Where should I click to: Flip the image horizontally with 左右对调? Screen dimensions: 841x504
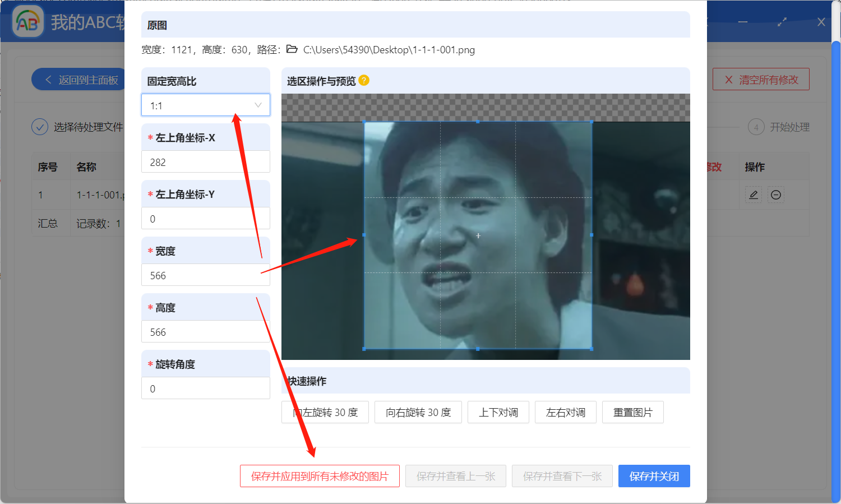565,412
